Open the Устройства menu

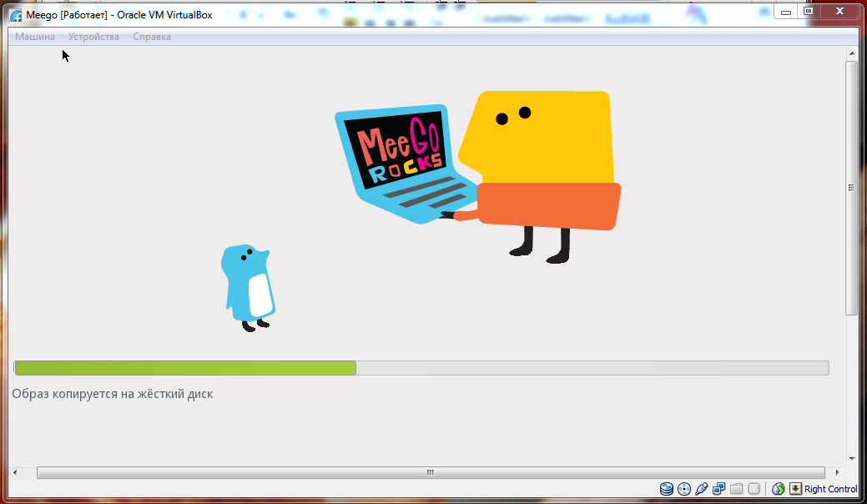[93, 37]
